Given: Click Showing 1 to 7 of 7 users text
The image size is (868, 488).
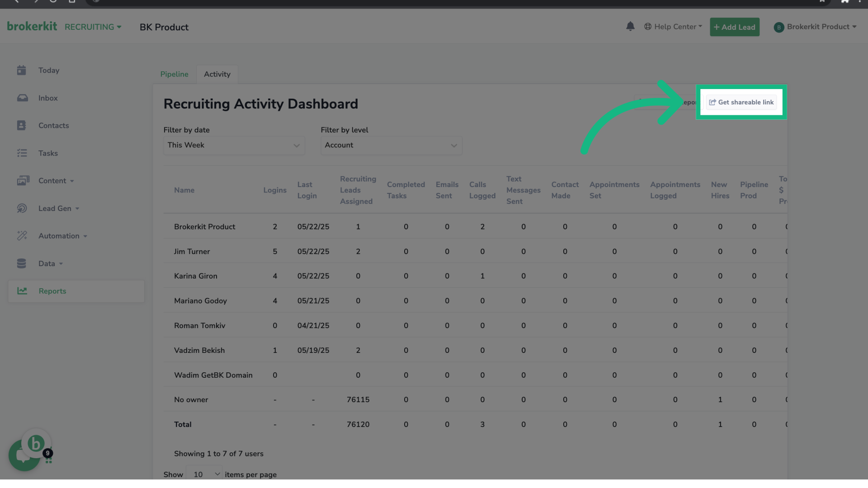Looking at the screenshot, I should point(218,454).
